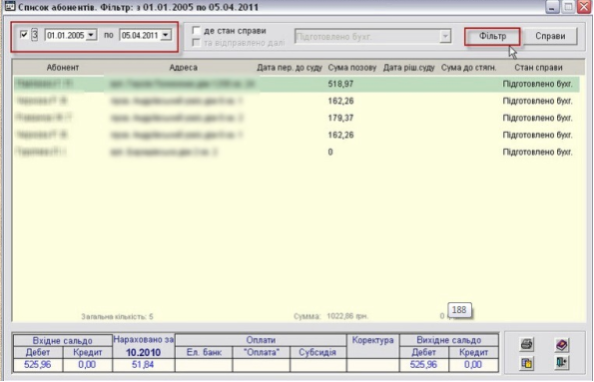This screenshot has width=594, height=382.
Task: Select the row with sum 0
Action: 297,152
